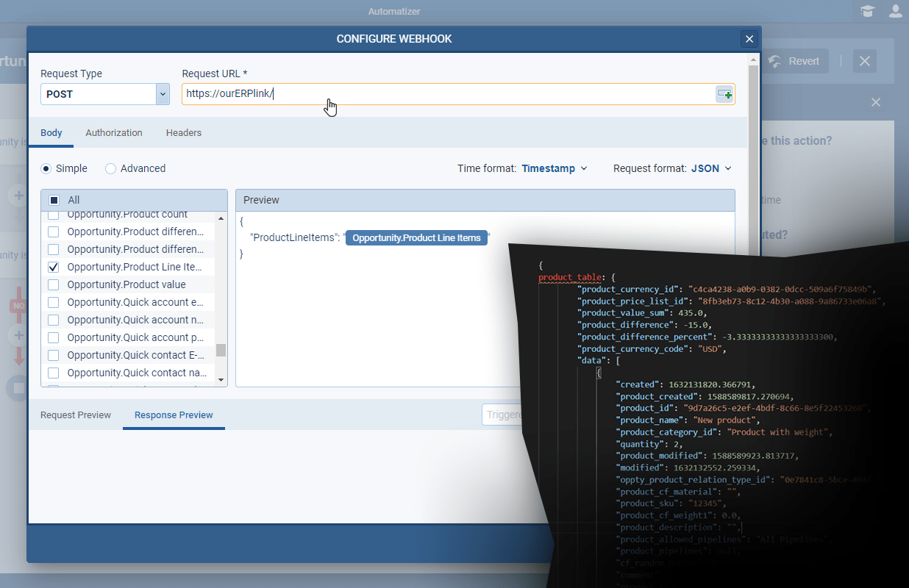This screenshot has width=909, height=588.
Task: Switch to the Headers tab
Action: [184, 133]
